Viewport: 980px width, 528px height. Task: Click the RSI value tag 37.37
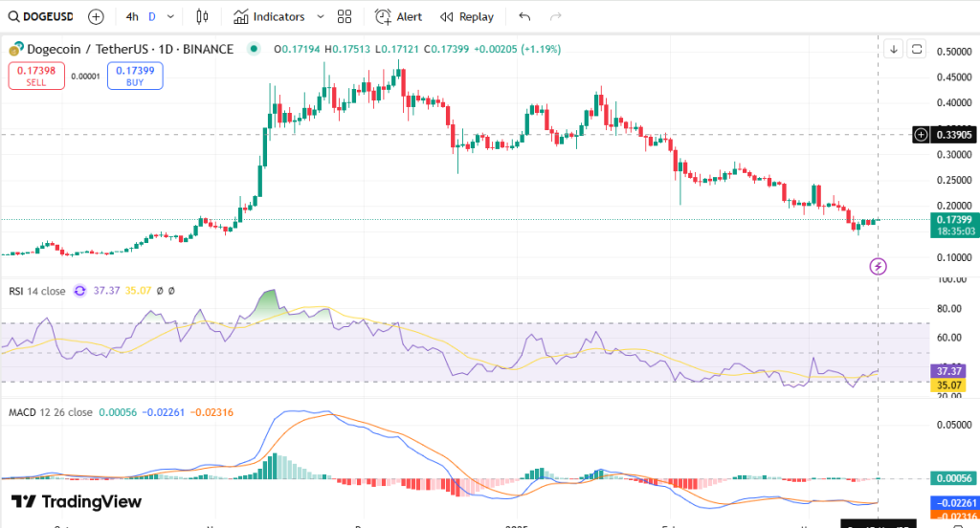coord(948,371)
